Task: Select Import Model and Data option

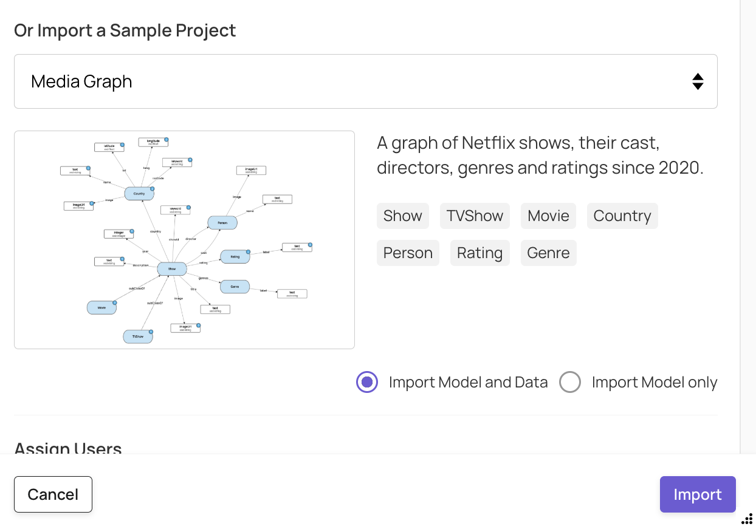Action: click(367, 382)
